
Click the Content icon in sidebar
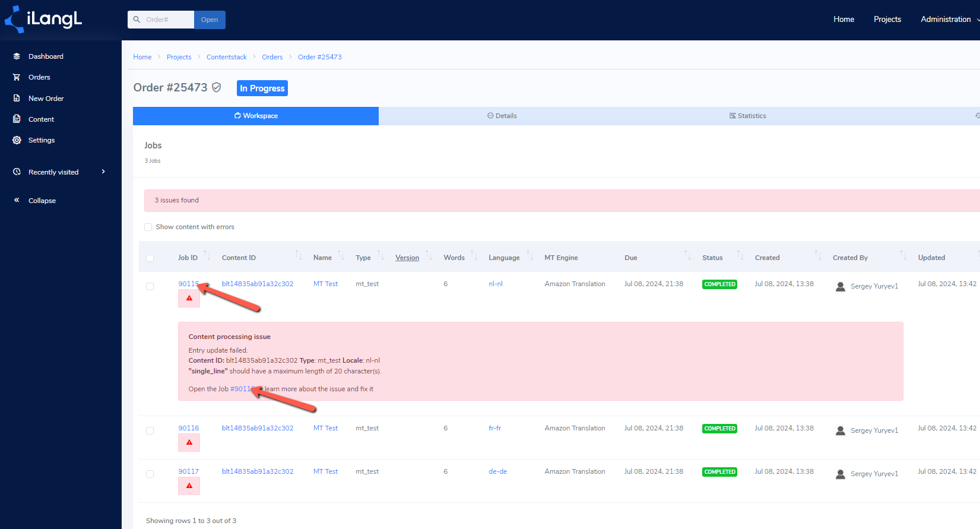point(17,119)
